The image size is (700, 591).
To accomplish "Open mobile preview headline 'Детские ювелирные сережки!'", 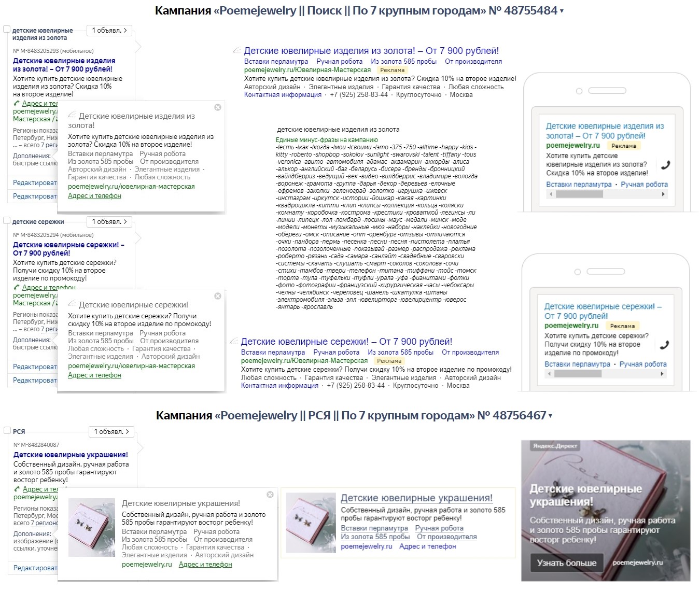I will pos(603,311).
